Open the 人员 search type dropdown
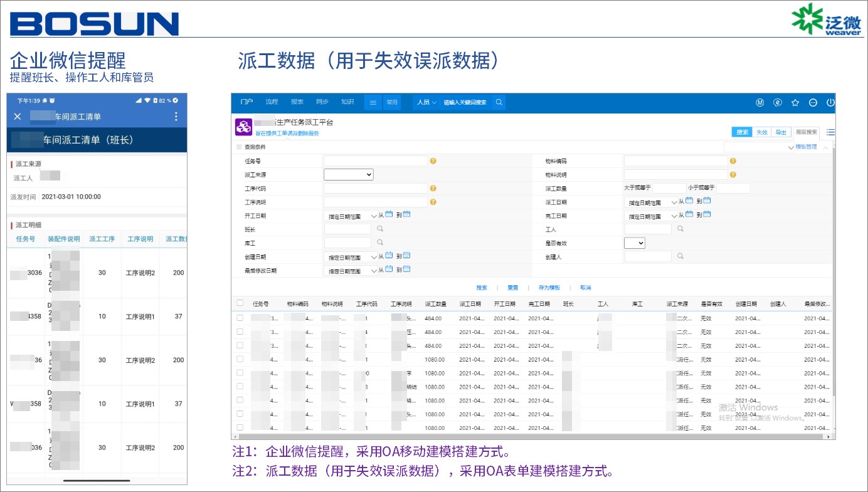 (x=426, y=102)
